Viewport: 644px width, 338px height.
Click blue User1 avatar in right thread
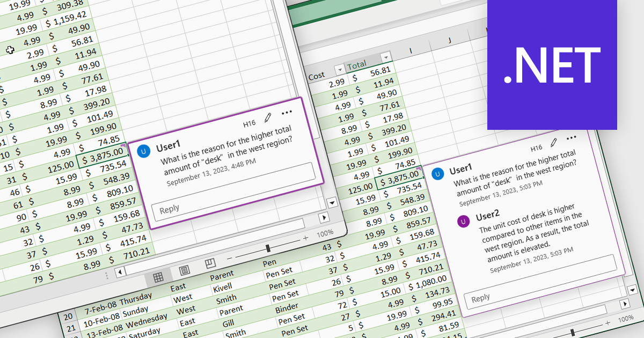pos(438,173)
